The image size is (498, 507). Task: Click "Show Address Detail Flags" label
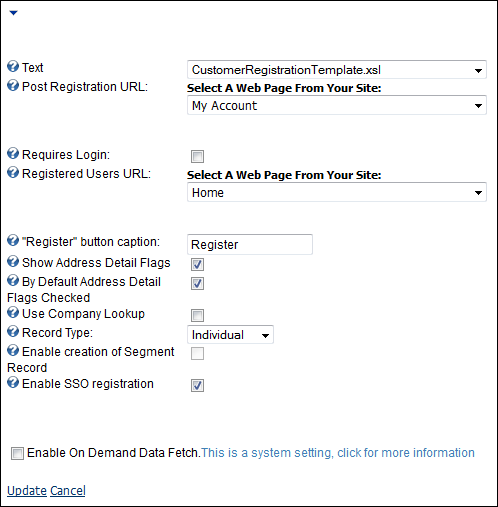pyautogui.click(x=96, y=263)
